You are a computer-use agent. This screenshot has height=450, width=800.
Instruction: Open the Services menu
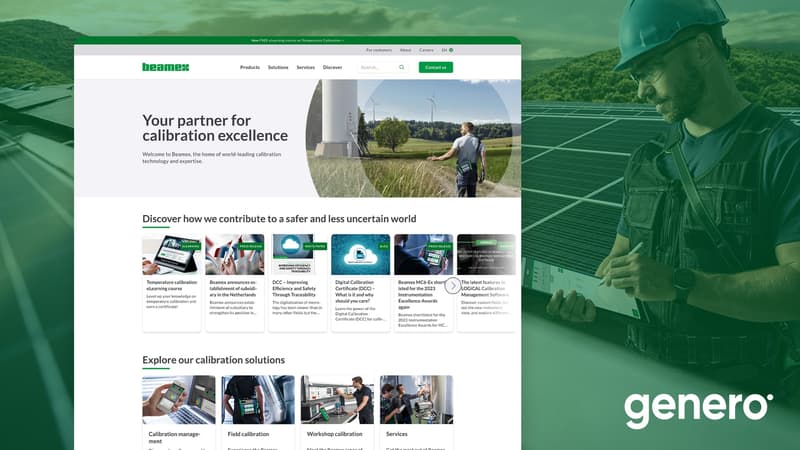[306, 67]
